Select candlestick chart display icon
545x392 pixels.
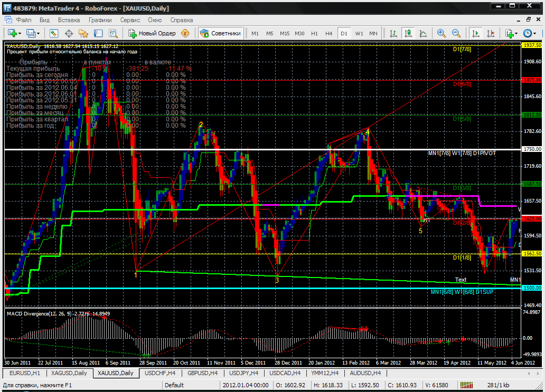[x=408, y=33]
